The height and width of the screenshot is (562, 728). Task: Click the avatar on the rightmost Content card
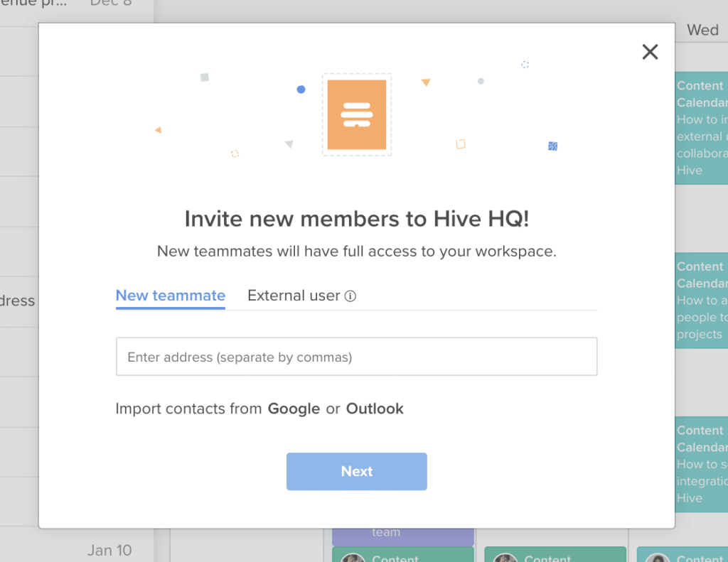tap(658, 558)
